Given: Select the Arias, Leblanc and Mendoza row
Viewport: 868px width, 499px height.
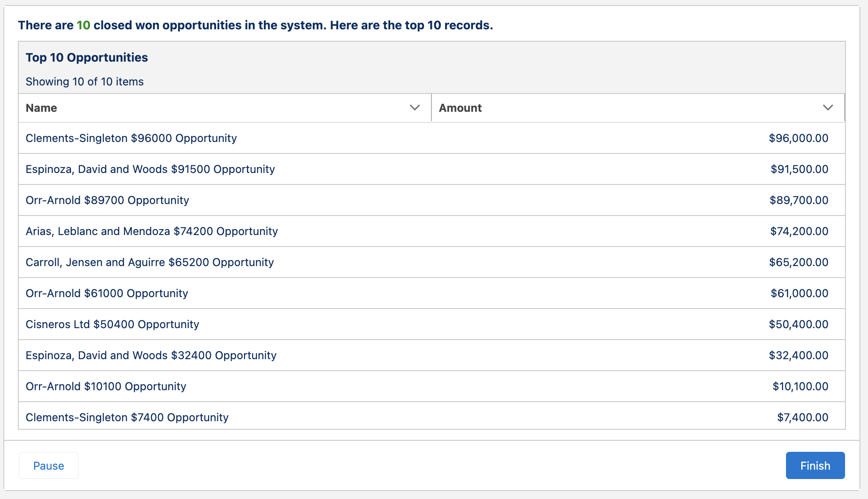Looking at the screenshot, I should (151, 231).
